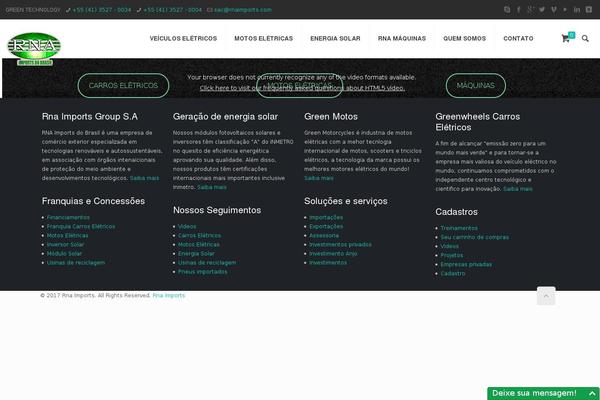
Task: Open the Instagram social icon
Action: point(589,10)
